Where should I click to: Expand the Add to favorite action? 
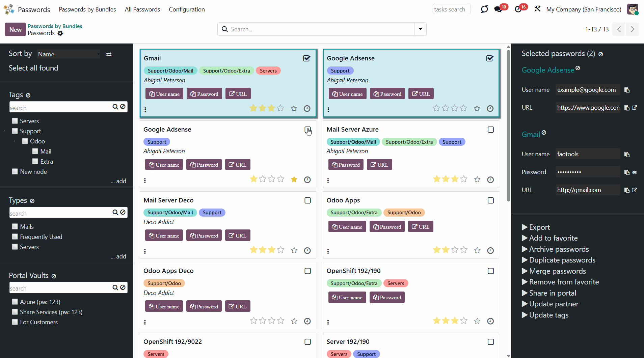click(550, 238)
